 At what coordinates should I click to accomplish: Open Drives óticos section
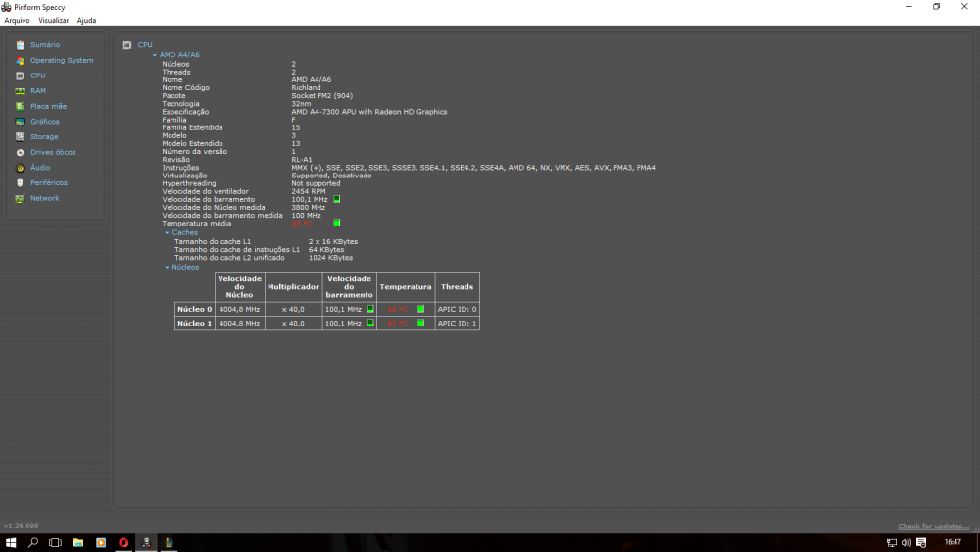52,152
